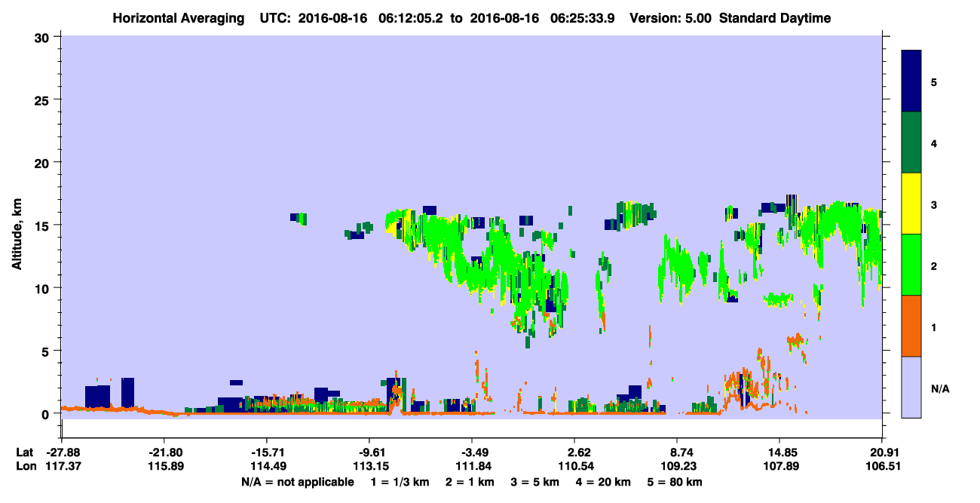This screenshot has height=503, width=980.
Task: Click the bright green colorbar segment labeled 2
Action: [911, 265]
